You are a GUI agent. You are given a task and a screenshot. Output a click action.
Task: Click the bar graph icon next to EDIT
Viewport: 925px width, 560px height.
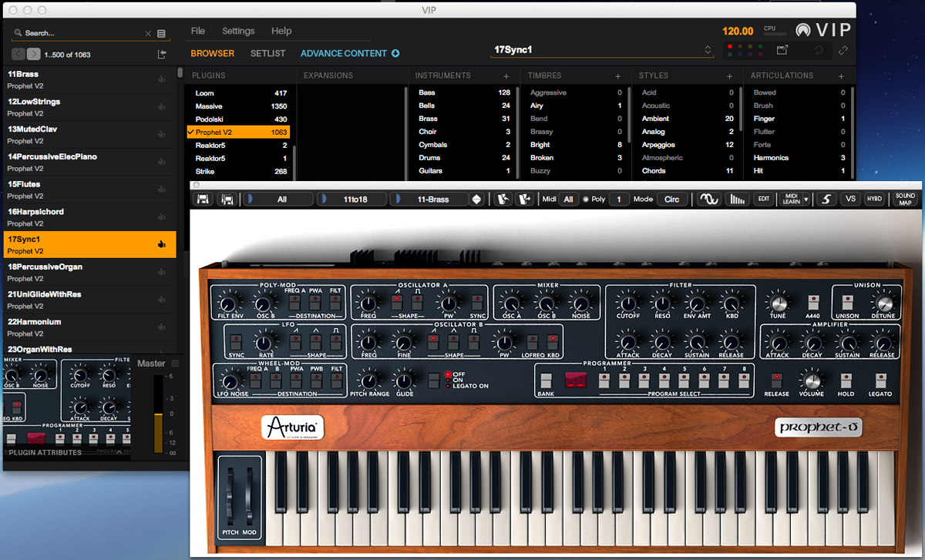click(x=738, y=199)
